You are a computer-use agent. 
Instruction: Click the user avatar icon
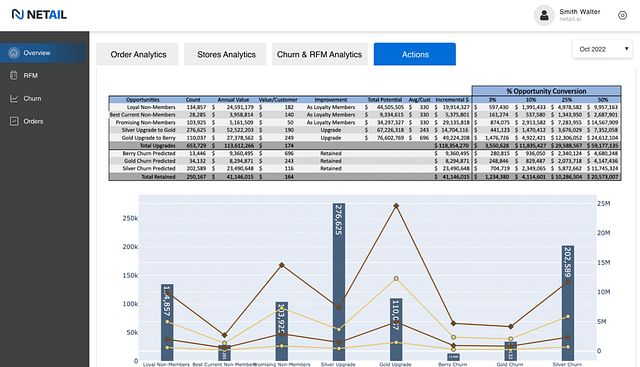pyautogui.click(x=544, y=16)
